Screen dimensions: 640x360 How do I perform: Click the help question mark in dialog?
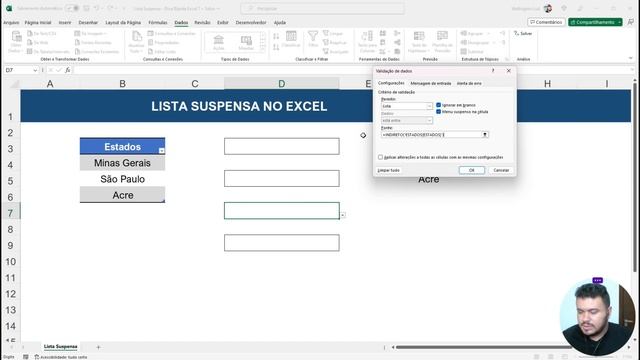click(493, 71)
